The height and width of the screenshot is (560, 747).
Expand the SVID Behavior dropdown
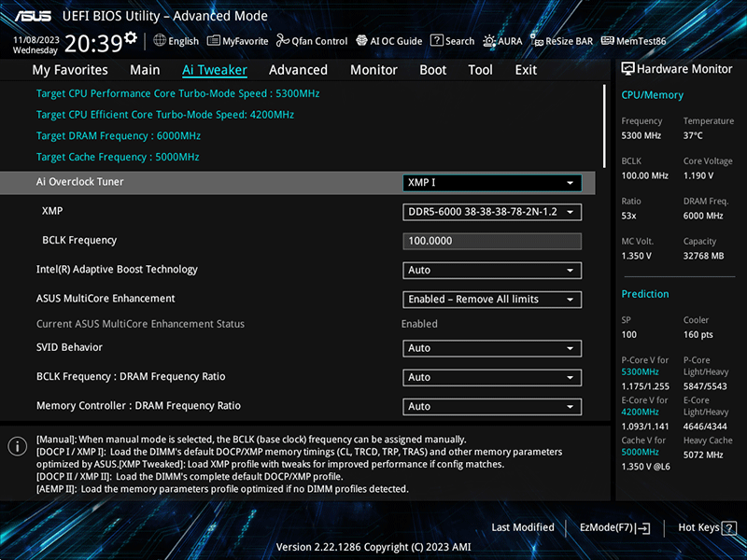pos(492,348)
